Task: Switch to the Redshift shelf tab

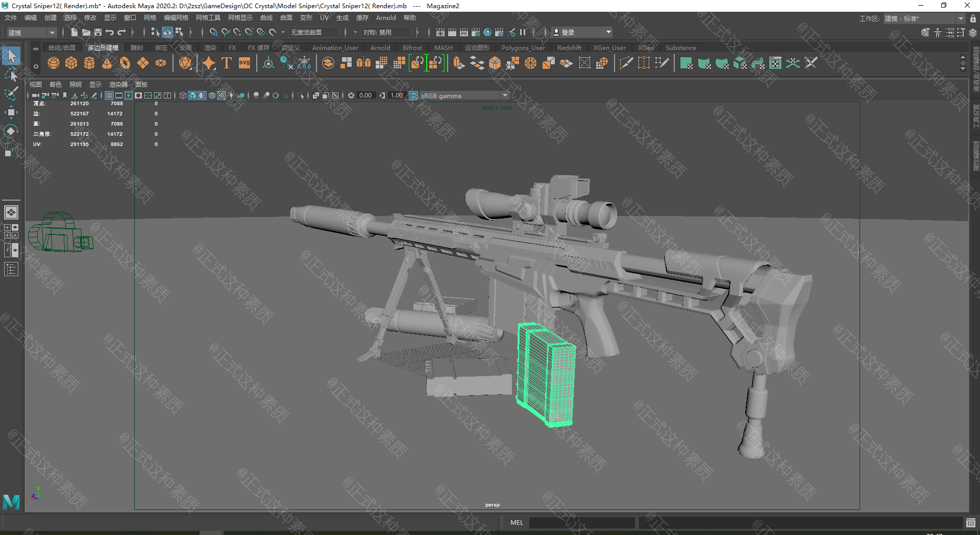Action: pos(569,48)
